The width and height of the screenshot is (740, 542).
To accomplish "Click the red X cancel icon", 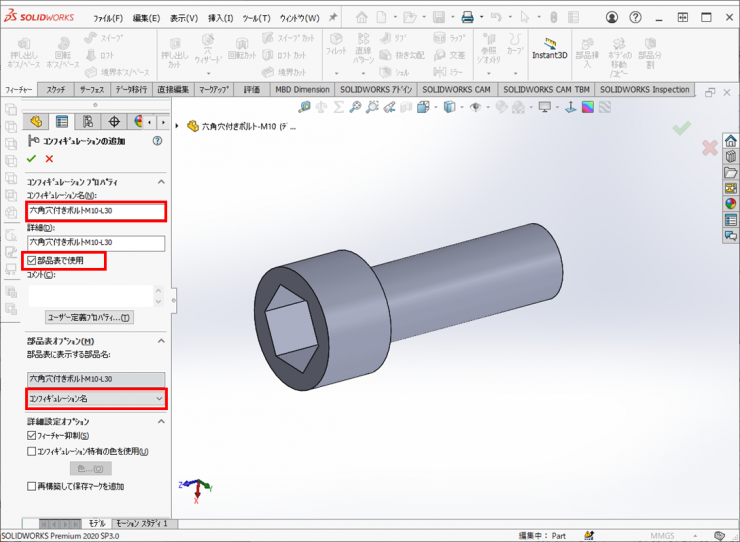I will 49,159.
